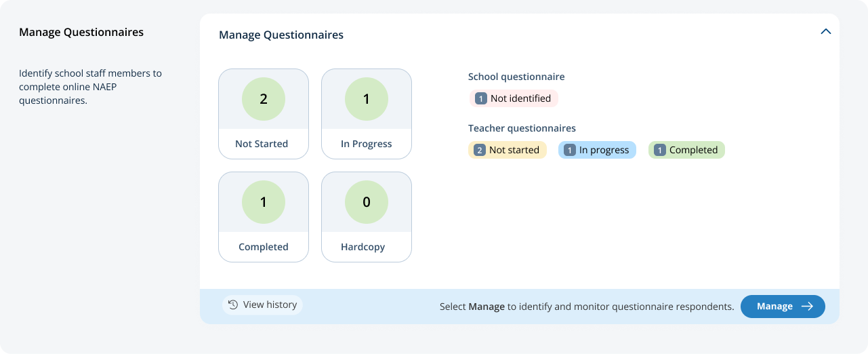Click the history clock icon
The width and height of the screenshot is (868, 354).
point(233,305)
